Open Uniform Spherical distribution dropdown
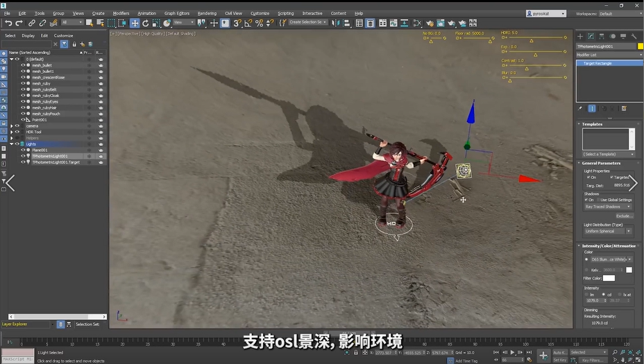The height and width of the screenshot is (364, 644). [608, 231]
